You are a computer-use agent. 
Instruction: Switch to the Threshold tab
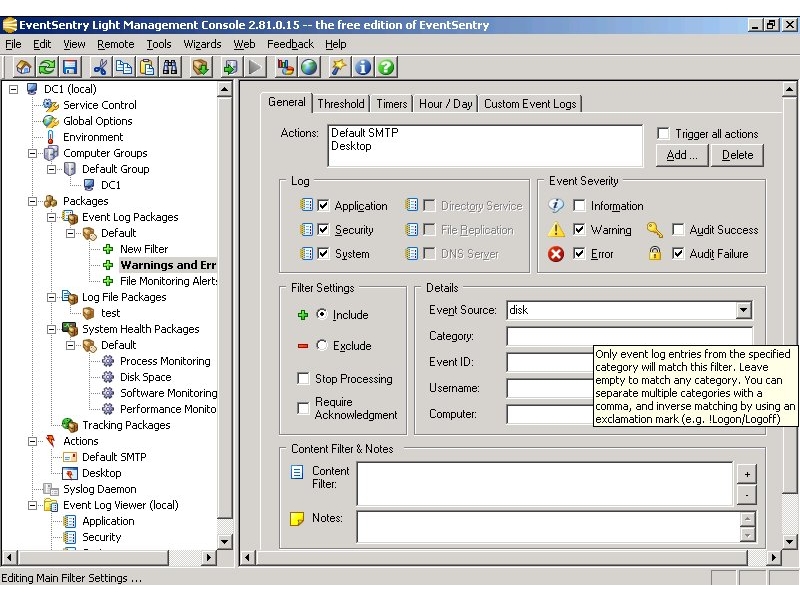coord(341,104)
